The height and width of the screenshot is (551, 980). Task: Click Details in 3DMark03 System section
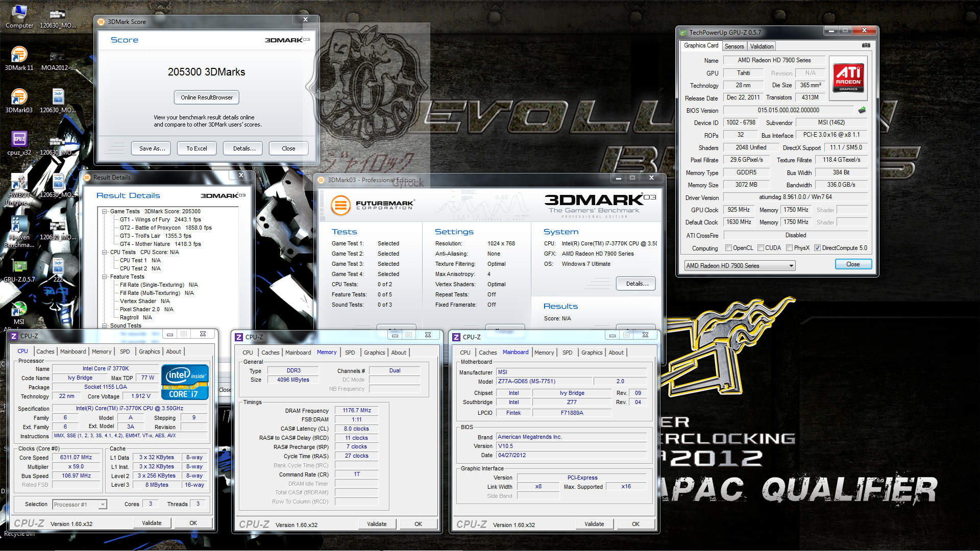[637, 284]
